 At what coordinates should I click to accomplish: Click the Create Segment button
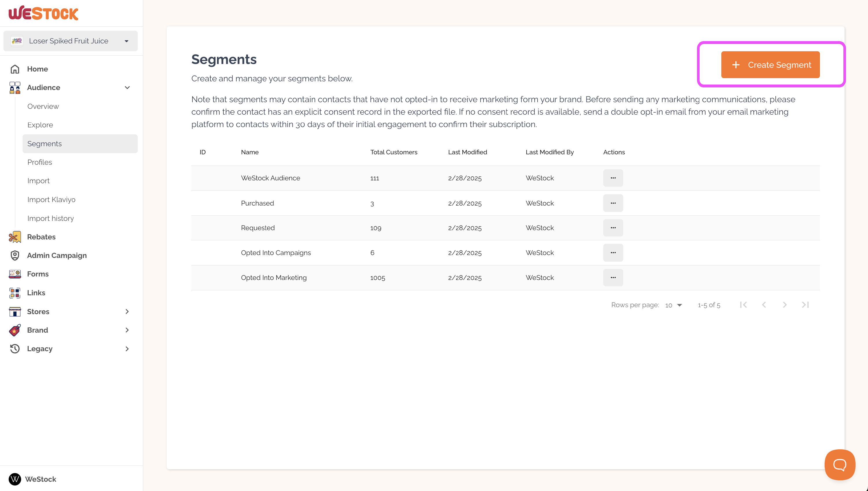(770, 65)
